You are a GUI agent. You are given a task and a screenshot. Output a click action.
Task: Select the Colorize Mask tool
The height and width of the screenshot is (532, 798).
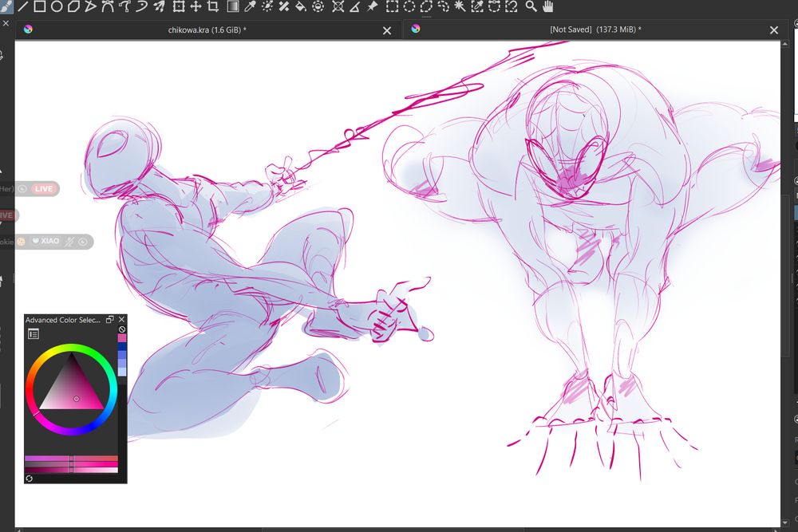(x=267, y=6)
